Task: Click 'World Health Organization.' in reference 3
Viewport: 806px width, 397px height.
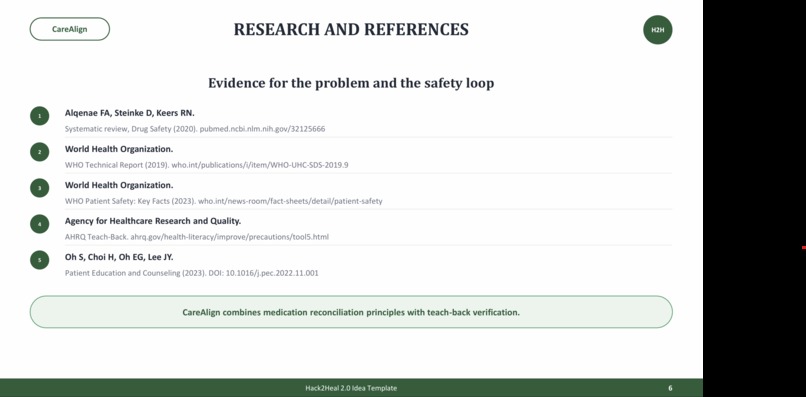Action: 119,185
